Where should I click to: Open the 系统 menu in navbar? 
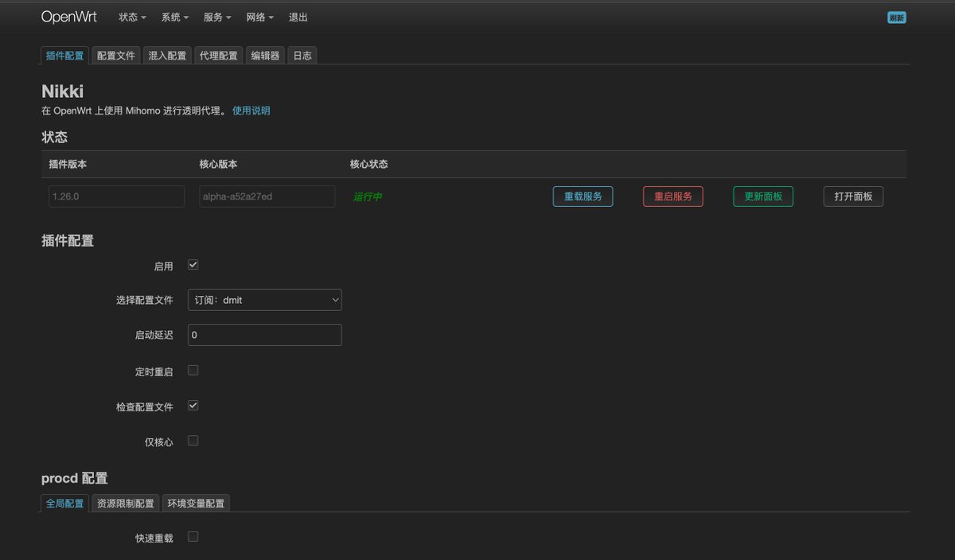click(174, 17)
